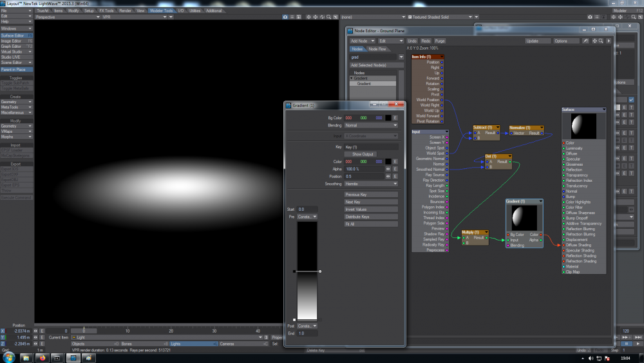Switch to the Node Flow tab
This screenshot has height=363, width=644.
[x=377, y=49]
